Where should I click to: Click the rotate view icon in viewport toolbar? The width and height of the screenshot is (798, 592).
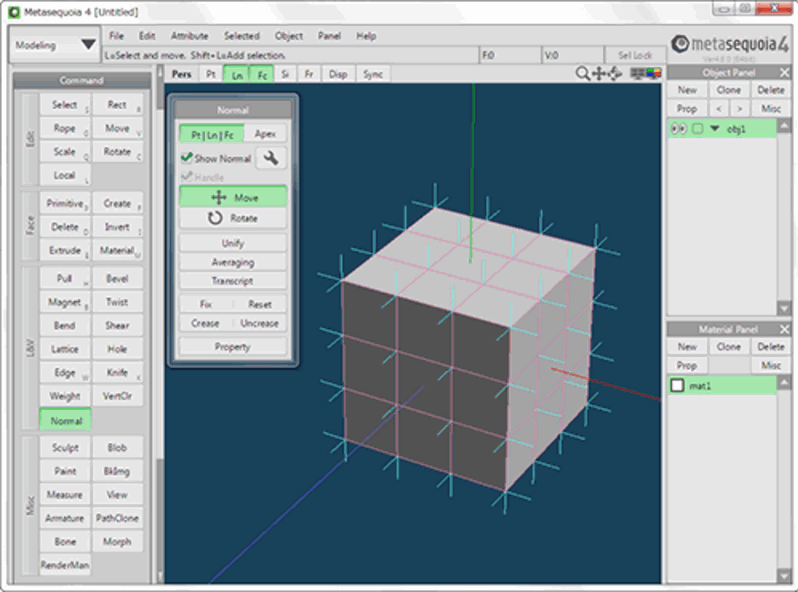(615, 74)
